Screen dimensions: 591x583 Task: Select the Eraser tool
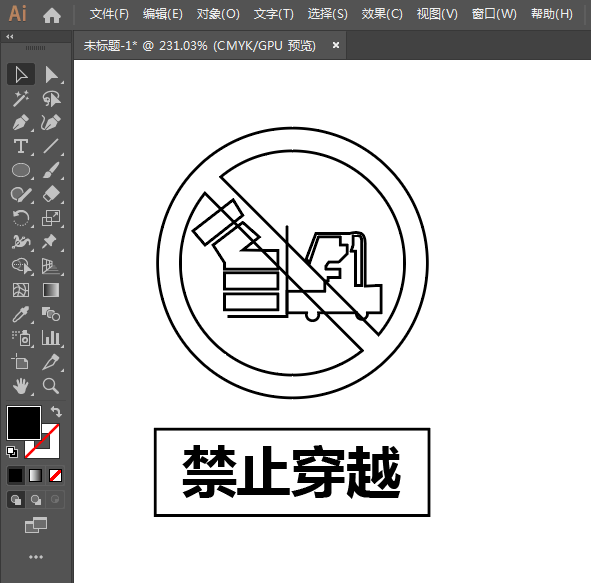51,194
